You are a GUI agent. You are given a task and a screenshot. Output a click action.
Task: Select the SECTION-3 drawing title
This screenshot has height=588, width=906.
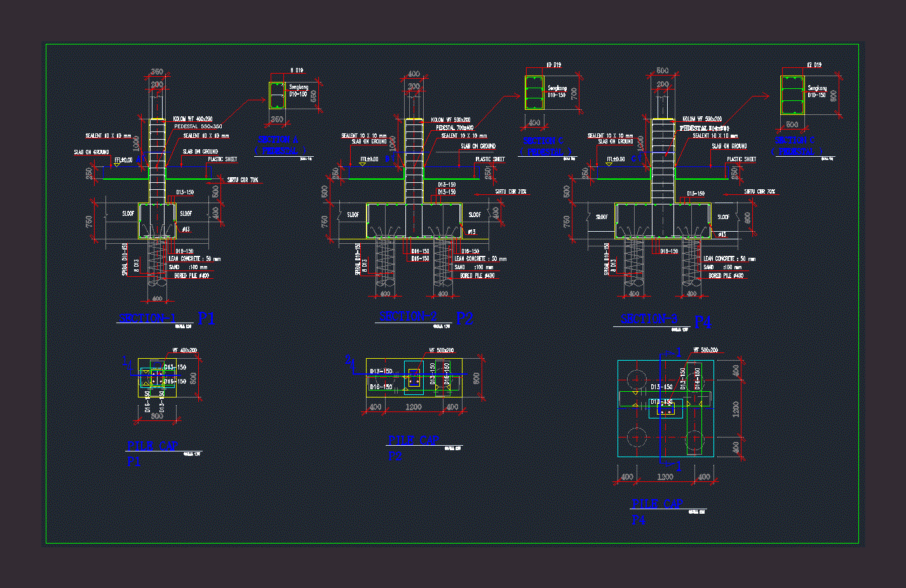[x=649, y=319]
